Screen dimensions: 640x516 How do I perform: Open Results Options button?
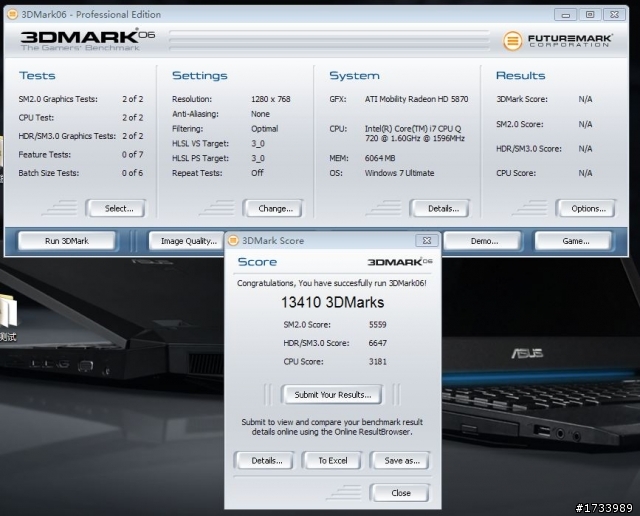point(585,209)
